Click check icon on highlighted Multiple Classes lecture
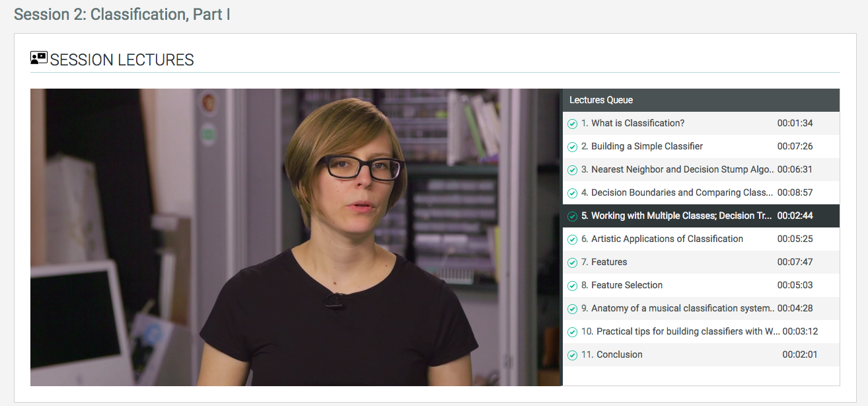868x406 pixels. coord(573,216)
